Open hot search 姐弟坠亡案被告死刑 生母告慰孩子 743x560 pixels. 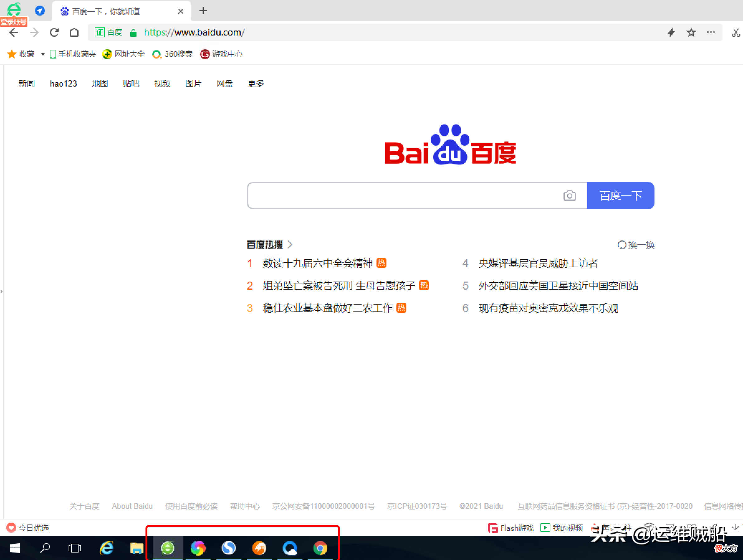point(339,286)
